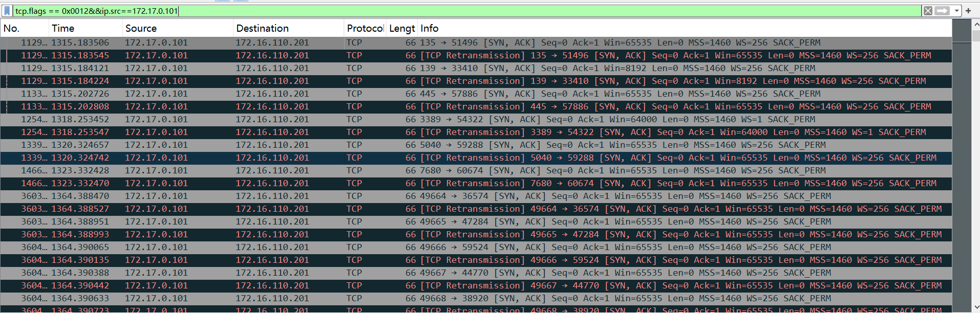Viewport: 980px width, 313px height.
Task: Open the display filter bookmark menu
Action: pyautogui.click(x=7, y=11)
